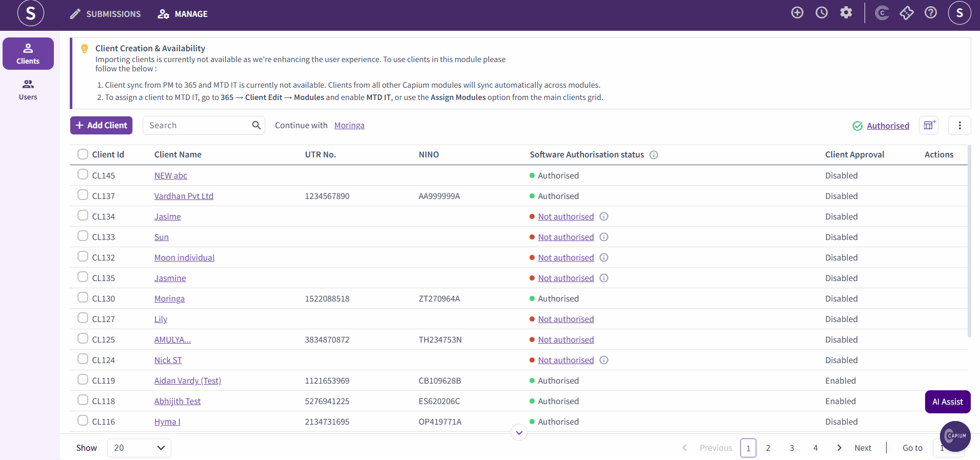Image resolution: width=980 pixels, height=460 pixels.
Task: Click info icon beside Software Authorisation status
Action: (x=654, y=155)
